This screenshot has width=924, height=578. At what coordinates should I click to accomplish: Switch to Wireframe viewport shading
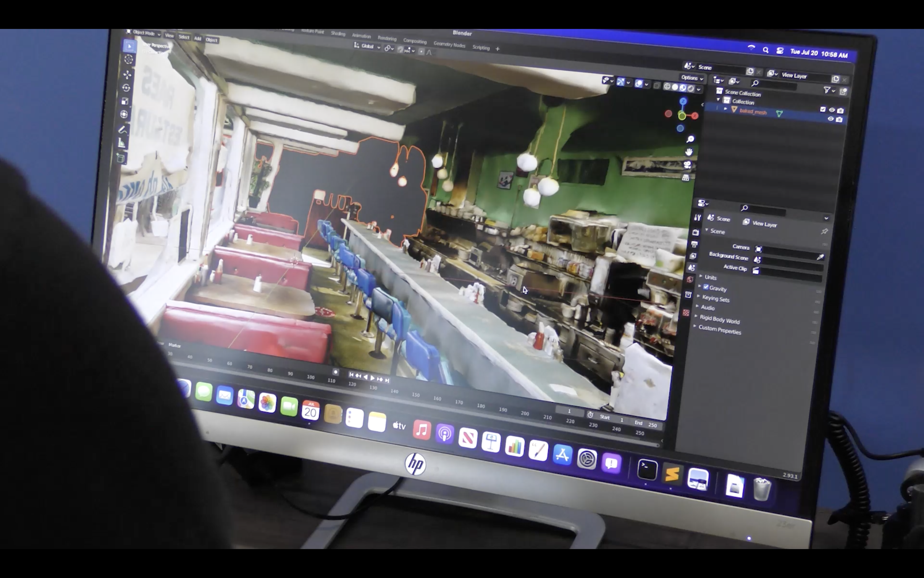(667, 87)
